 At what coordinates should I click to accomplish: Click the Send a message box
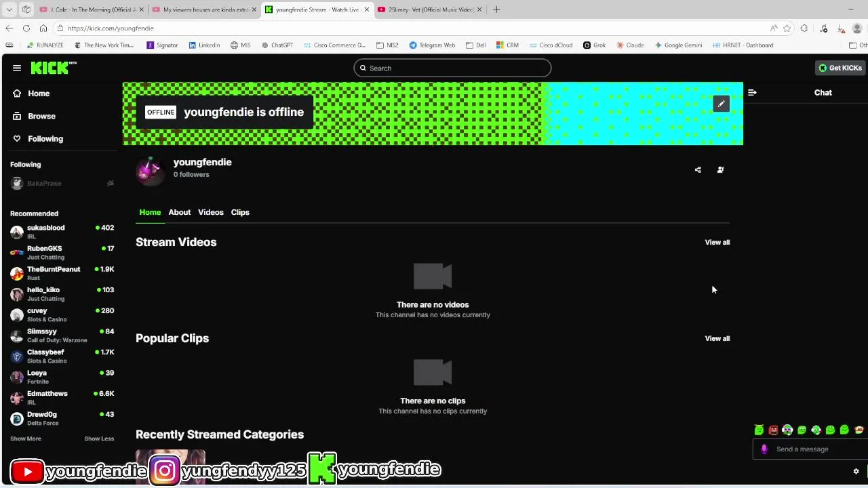pos(811,449)
